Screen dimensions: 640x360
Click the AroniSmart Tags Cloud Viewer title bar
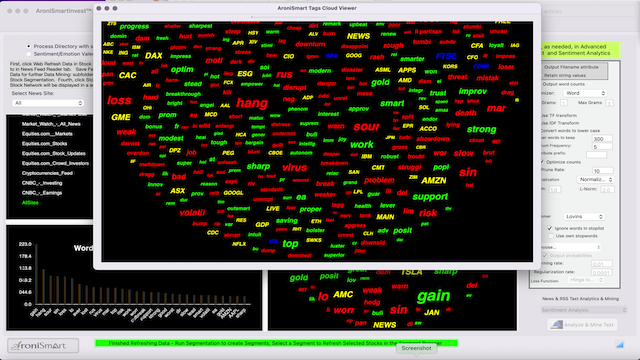[x=317, y=8]
